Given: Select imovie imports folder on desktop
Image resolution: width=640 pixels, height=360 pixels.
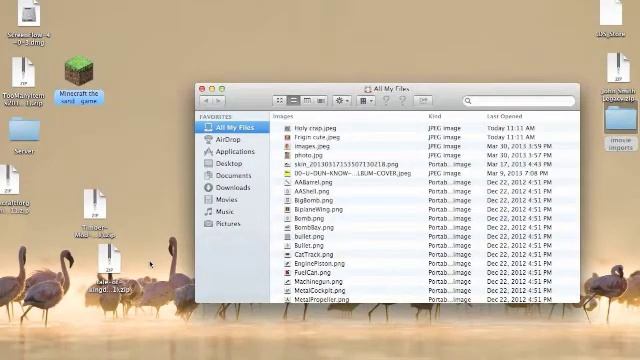Looking at the screenshot, I should [x=620, y=119].
